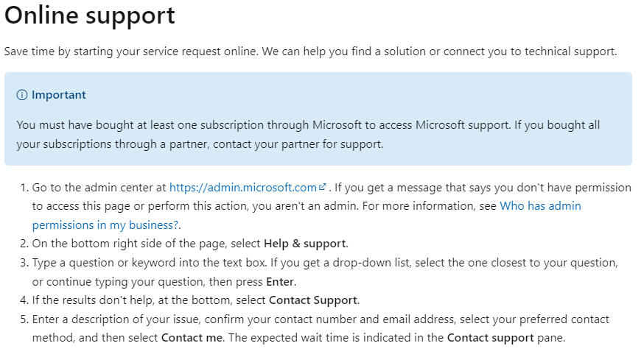This screenshot has width=644, height=357.
Task: Click the step 3 list number
Action: click(x=23, y=263)
